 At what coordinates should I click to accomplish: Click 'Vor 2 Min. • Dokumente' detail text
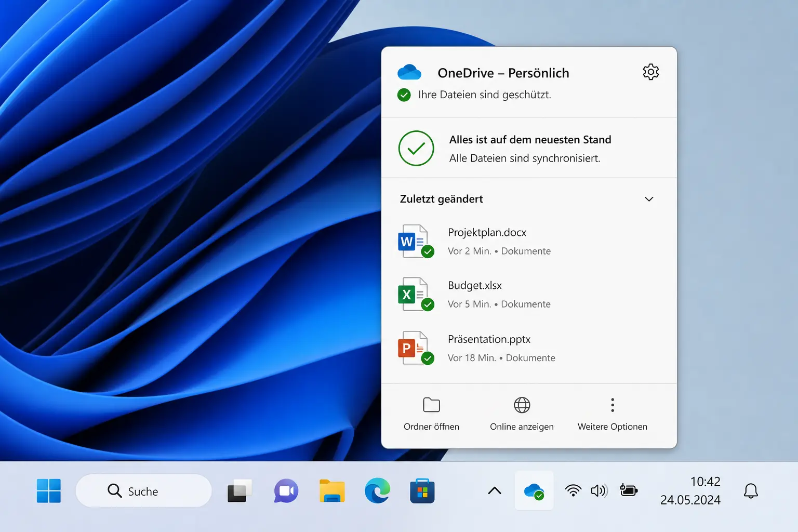(x=499, y=251)
